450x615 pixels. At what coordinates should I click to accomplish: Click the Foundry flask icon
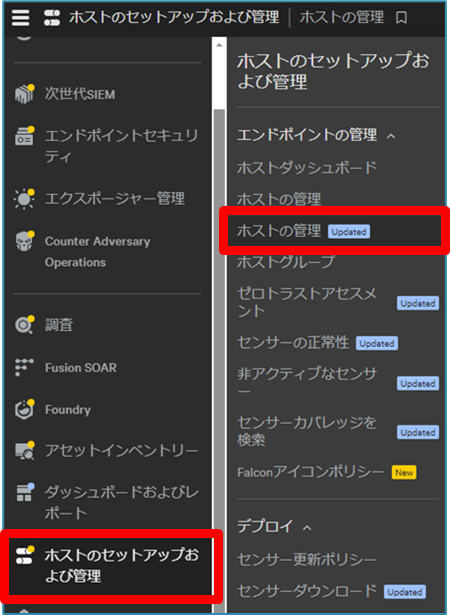[x=25, y=409]
